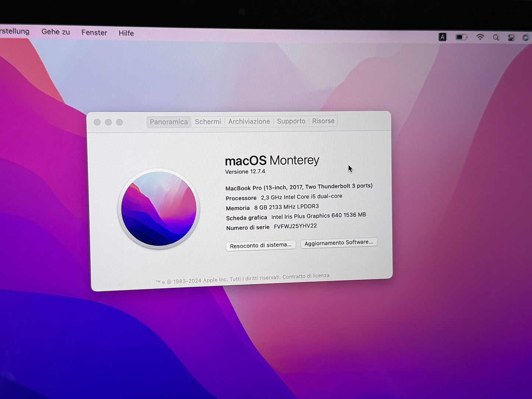Open Spotlight search magnifier icon
The image size is (532, 399).
(496, 38)
